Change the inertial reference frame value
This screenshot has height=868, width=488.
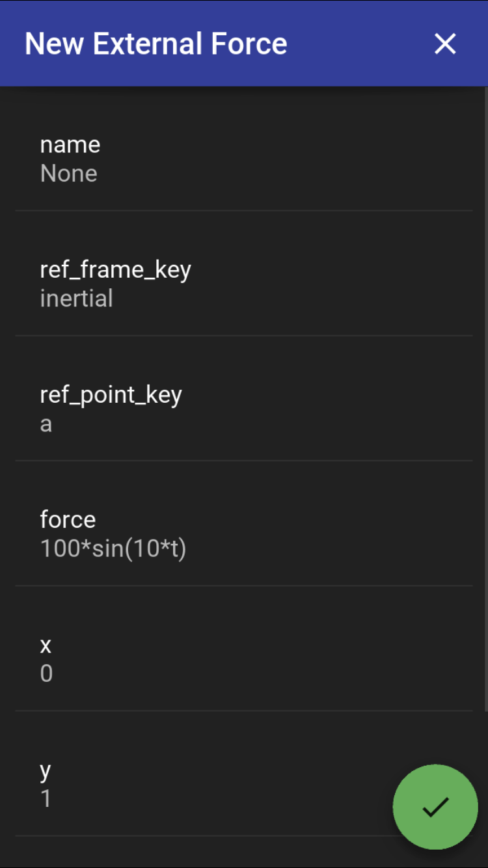click(x=76, y=299)
